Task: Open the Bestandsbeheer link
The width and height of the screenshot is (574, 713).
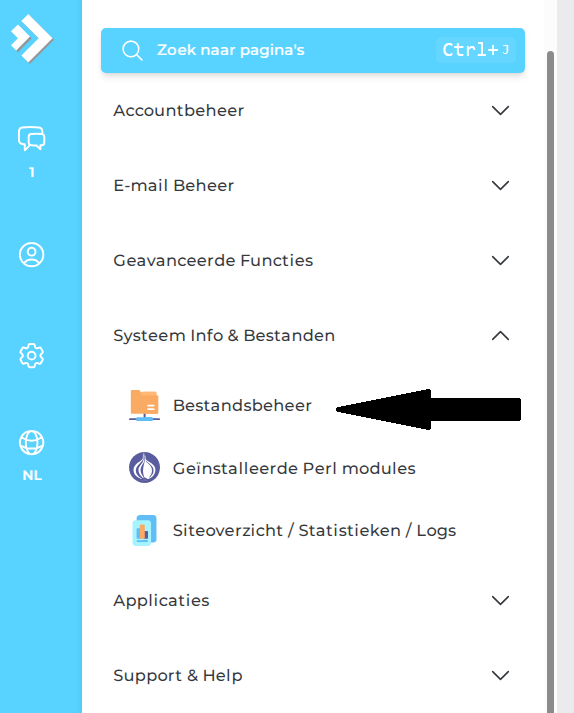Action: click(242, 405)
